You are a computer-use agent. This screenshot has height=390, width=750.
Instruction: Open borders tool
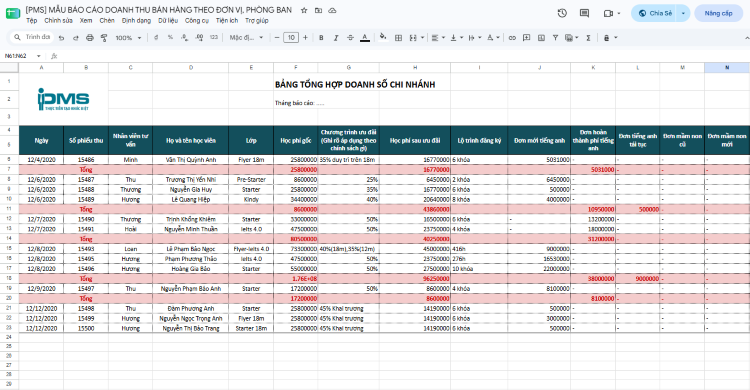(398, 37)
